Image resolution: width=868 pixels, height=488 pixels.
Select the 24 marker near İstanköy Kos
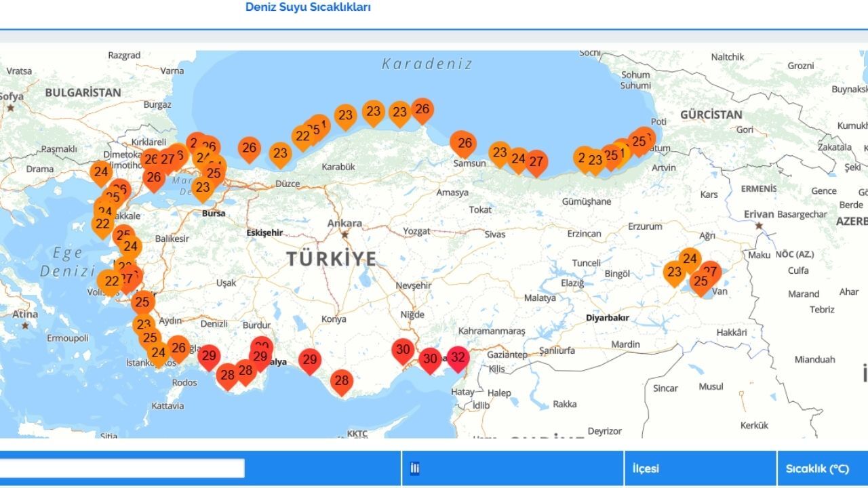point(159,354)
